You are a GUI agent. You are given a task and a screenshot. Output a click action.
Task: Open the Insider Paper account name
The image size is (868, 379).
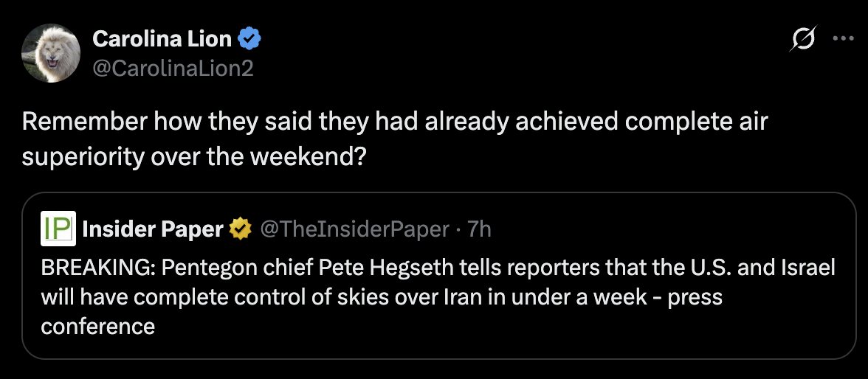point(153,229)
